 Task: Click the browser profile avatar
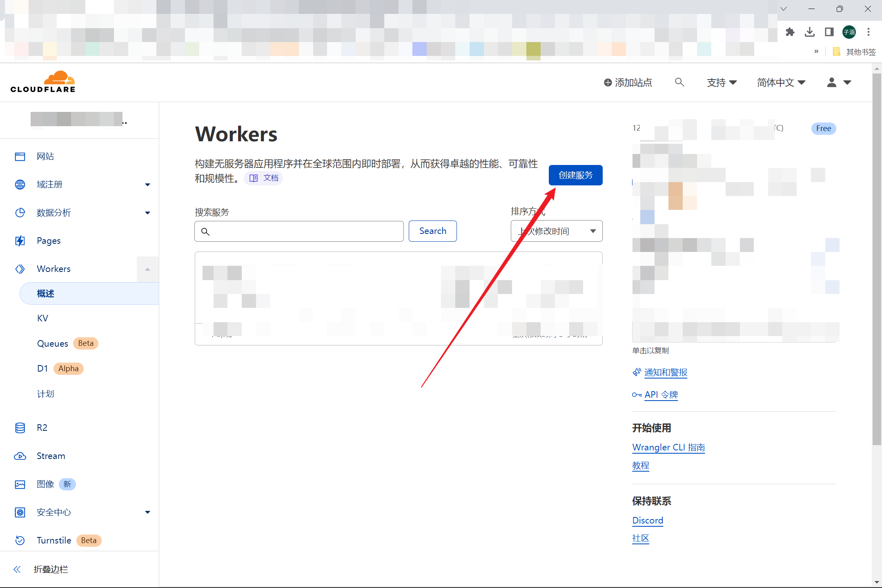point(849,32)
